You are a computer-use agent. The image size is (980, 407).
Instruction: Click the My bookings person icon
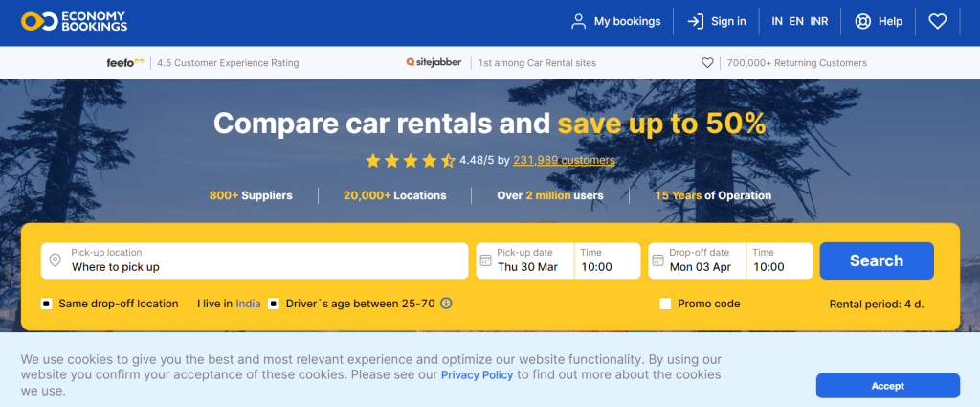(578, 21)
